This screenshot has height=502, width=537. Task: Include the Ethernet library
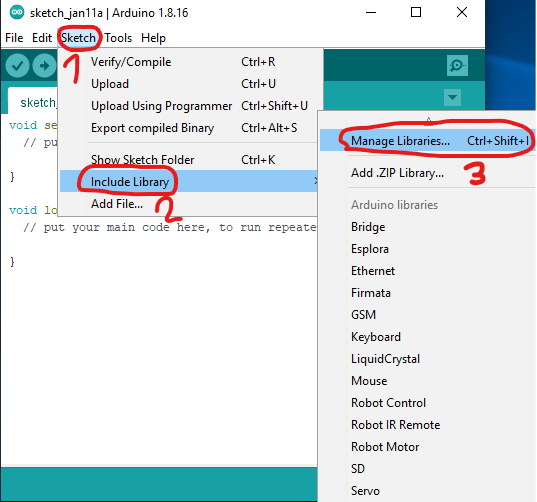[427, 271]
